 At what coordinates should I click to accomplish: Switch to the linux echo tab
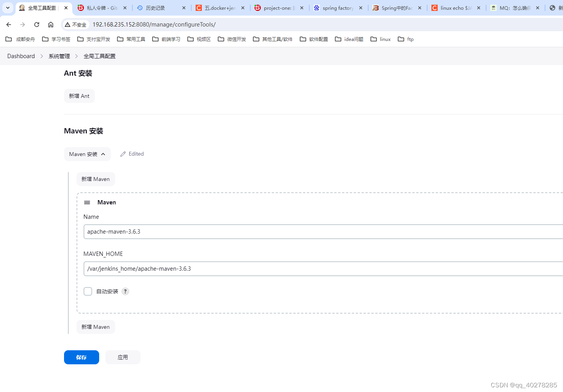pyautogui.click(x=456, y=8)
